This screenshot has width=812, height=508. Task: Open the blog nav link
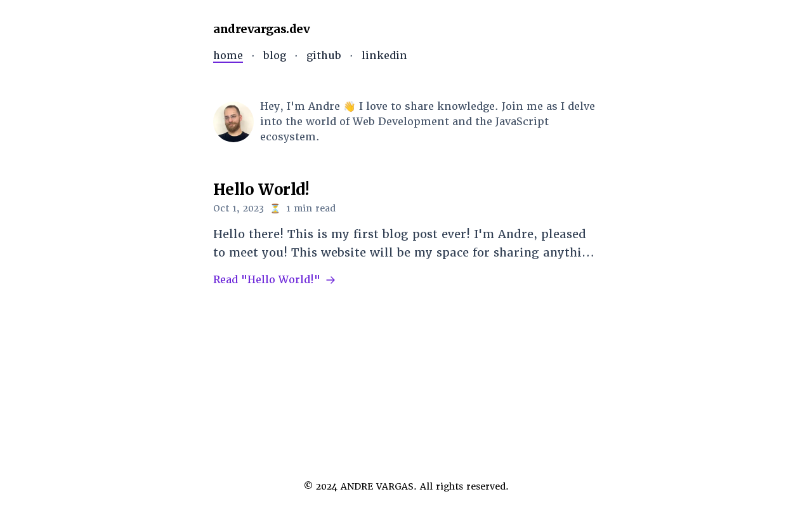click(275, 56)
